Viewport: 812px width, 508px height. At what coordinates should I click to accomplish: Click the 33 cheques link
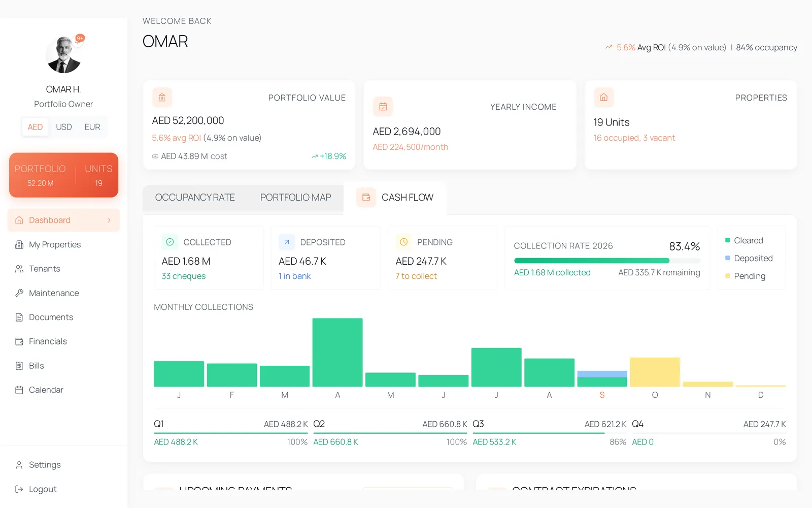click(184, 276)
